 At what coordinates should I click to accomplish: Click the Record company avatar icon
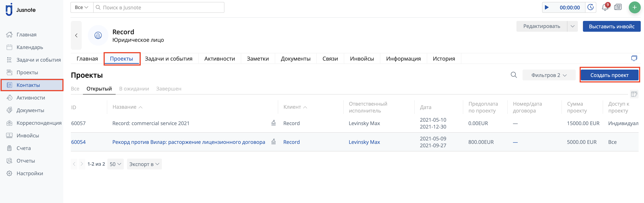(98, 35)
